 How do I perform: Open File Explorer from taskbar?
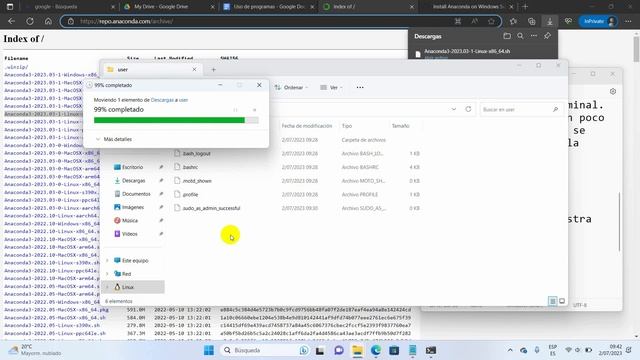tap(357, 350)
